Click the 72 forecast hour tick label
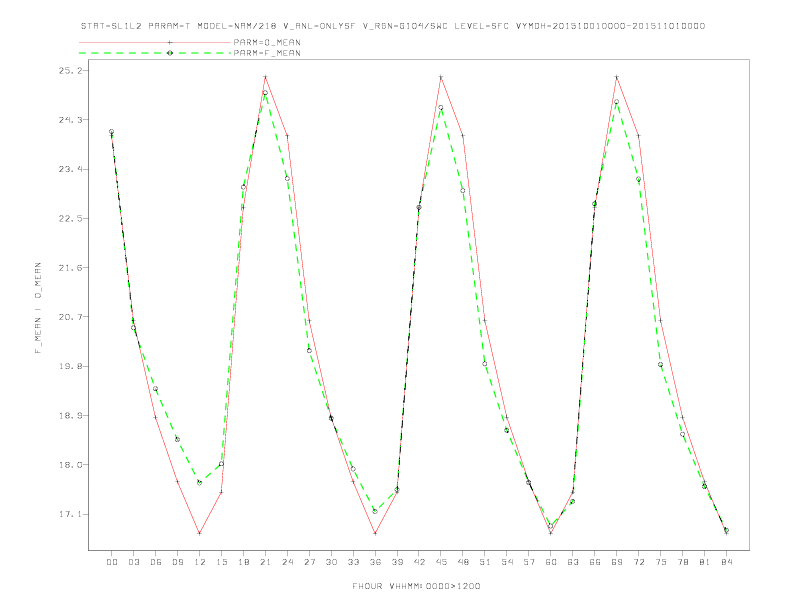This screenshot has height=612, width=792. (638, 562)
